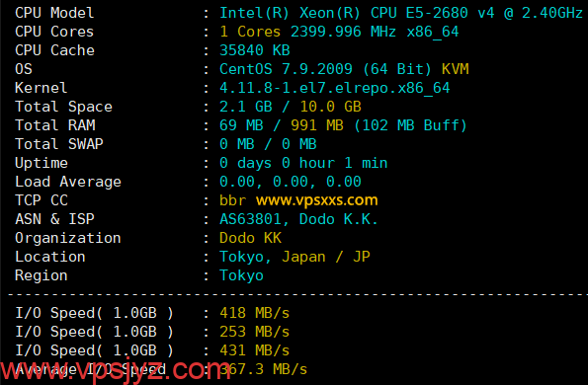Click the 1 Cores 2399.996 MHz x86_64 value
Viewport: 588px width, 385px height.
[339, 32]
